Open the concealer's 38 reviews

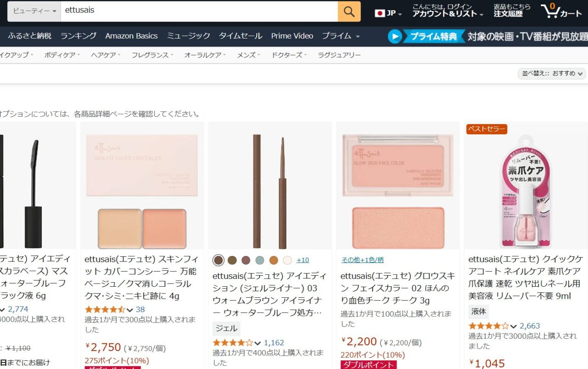140,310
